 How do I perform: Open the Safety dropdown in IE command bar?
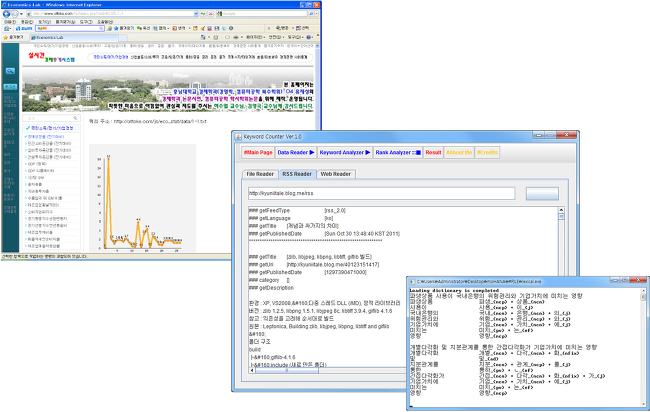(x=276, y=37)
